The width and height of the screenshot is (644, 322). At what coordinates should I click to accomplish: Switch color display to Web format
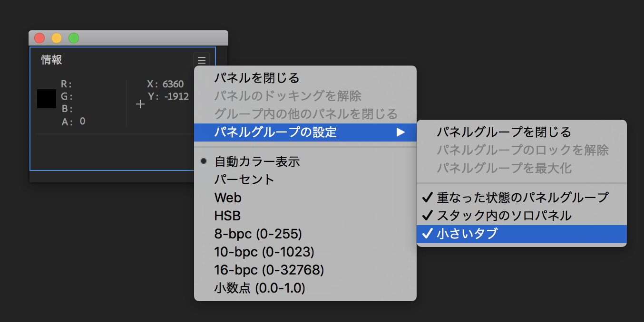(x=228, y=198)
